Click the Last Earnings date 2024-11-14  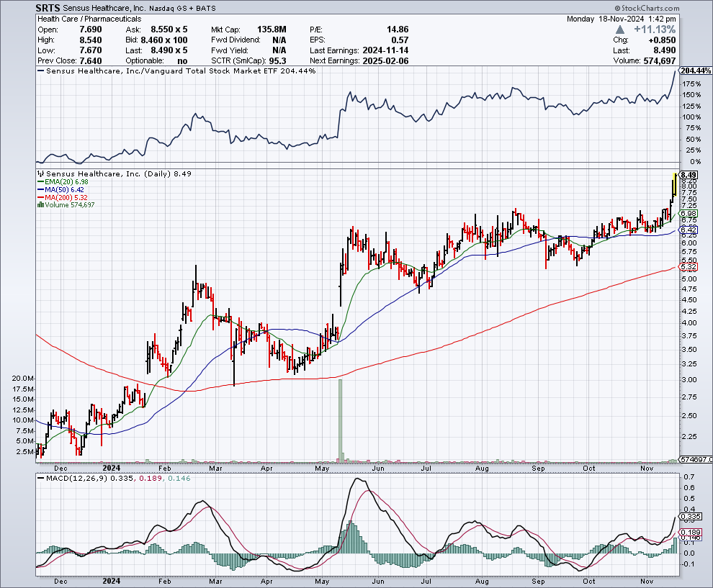(385, 50)
